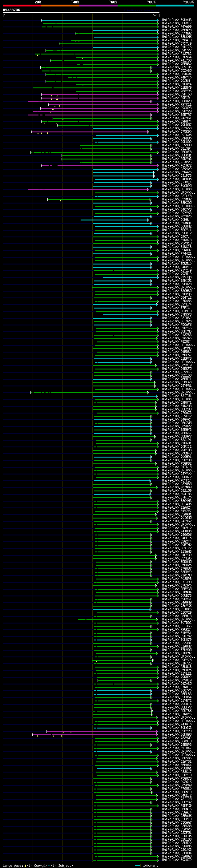
Task: Select the UniRef100_C0PDB0 label
Action: [176, 139]
